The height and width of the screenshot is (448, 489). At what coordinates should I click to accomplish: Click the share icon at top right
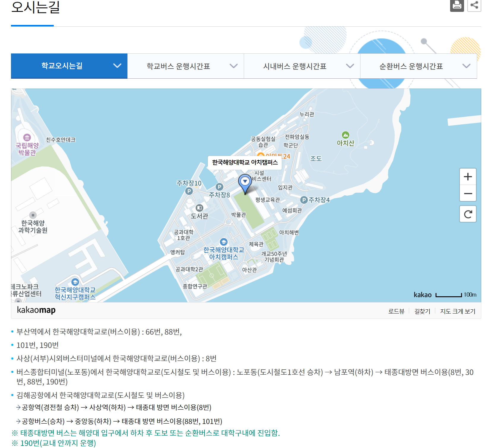pyautogui.click(x=474, y=5)
